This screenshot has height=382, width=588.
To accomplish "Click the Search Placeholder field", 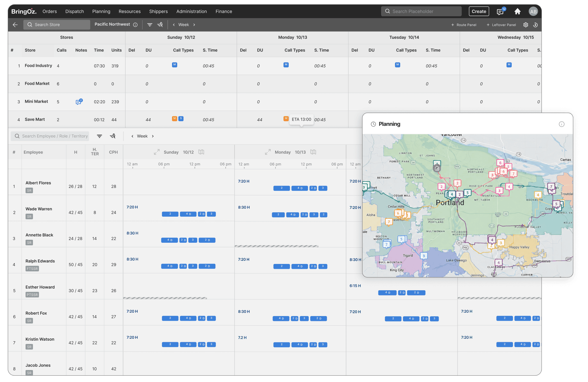I will click(421, 11).
